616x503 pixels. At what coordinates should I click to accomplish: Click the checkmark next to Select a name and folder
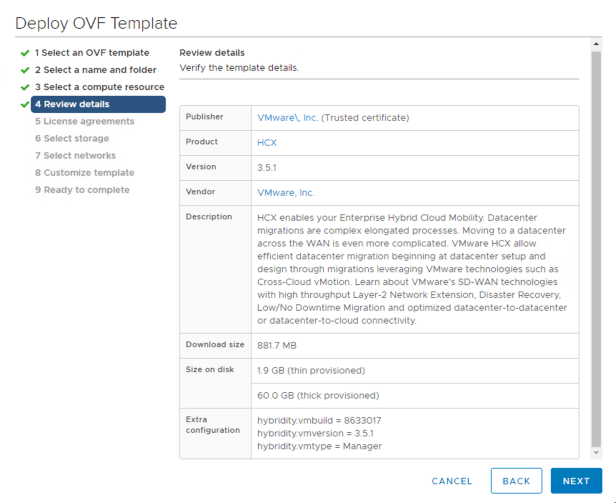coord(25,70)
